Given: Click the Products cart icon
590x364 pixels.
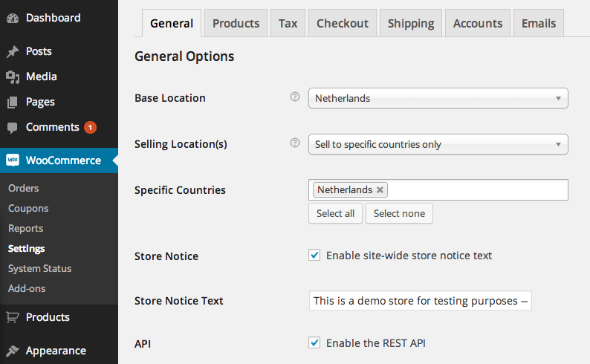Looking at the screenshot, I should coord(12,317).
